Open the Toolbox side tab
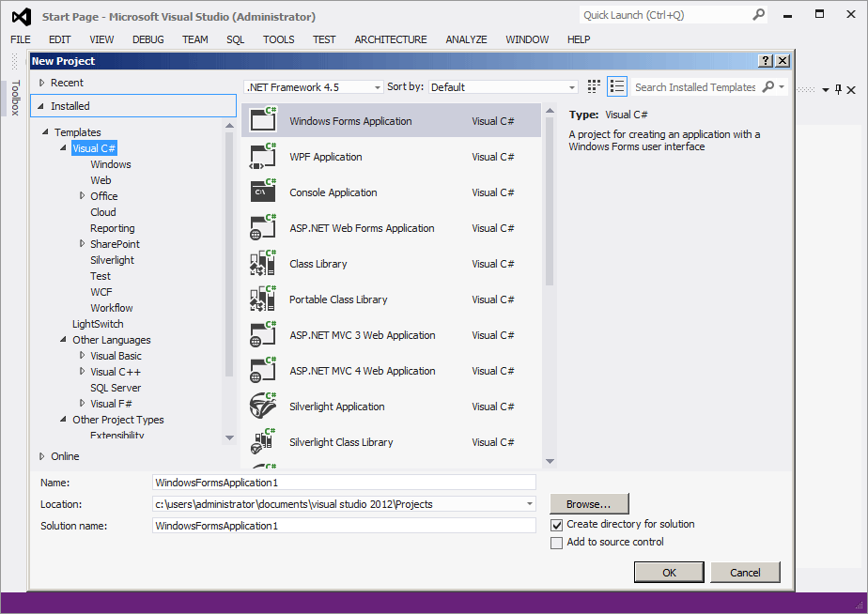Screen dimensions: 868x614 coord(15,98)
